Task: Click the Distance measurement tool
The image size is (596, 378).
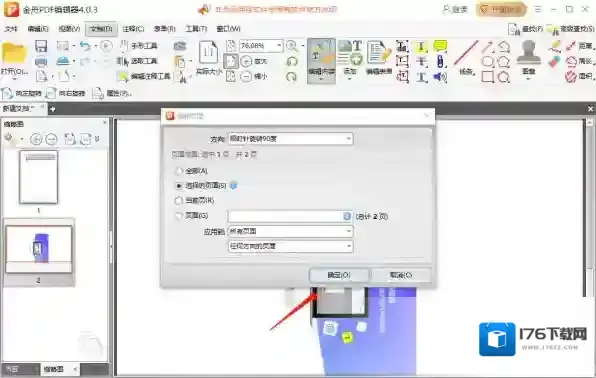Action: click(579, 46)
